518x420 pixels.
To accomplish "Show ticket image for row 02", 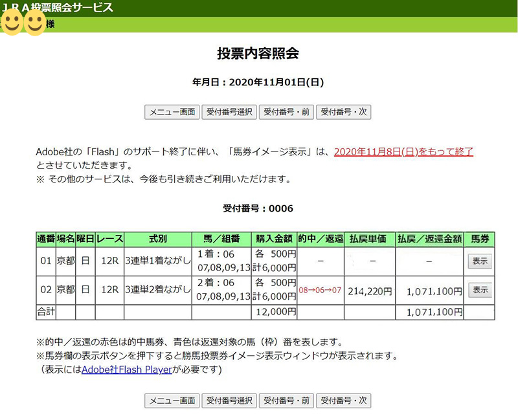I will click(480, 291).
